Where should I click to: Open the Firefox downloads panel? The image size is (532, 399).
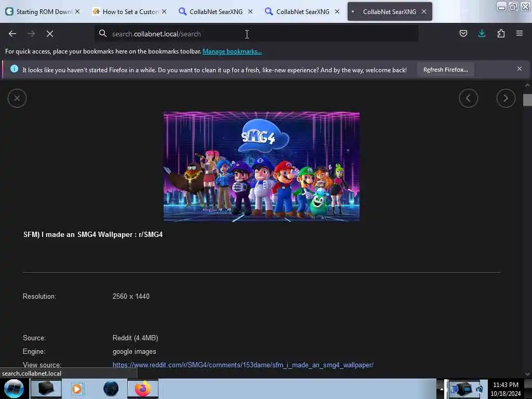coord(482,33)
